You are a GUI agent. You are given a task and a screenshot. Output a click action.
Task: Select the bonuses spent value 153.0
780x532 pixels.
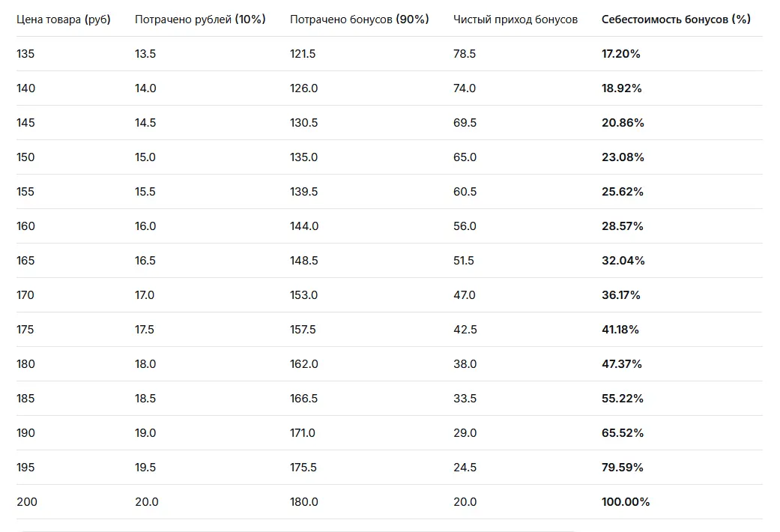304,295
